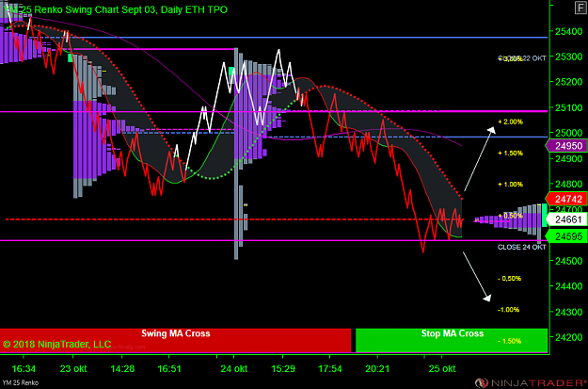The height and width of the screenshot is (389, 588).
Task: Click the 14:28 time axis label
Action: pyautogui.click(x=122, y=368)
